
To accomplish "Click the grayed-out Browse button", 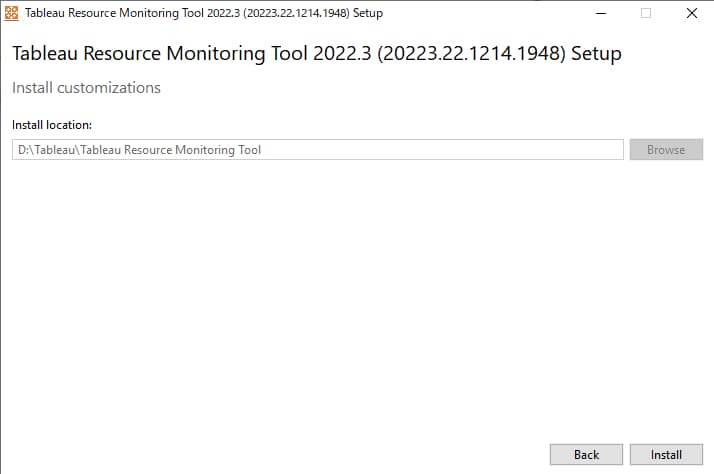I will [x=666, y=149].
